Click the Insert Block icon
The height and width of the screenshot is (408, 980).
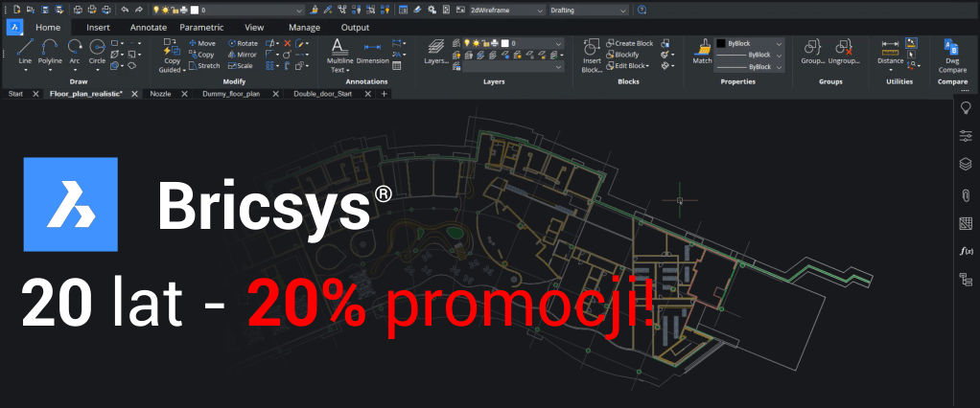click(592, 47)
